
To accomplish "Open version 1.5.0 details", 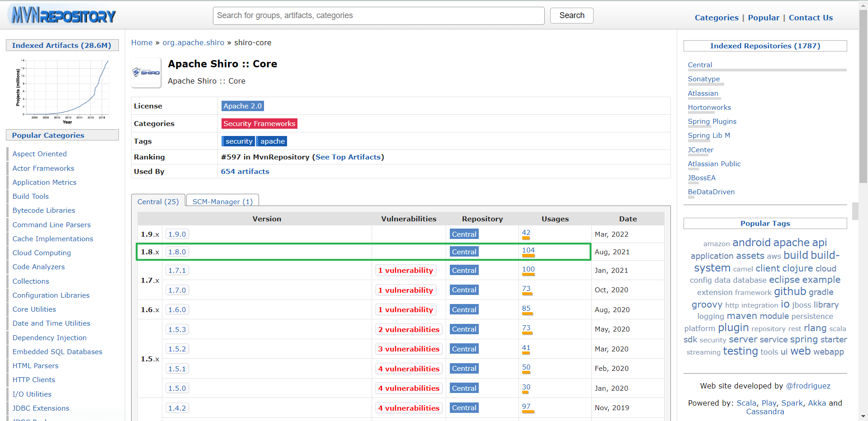I will coord(177,388).
